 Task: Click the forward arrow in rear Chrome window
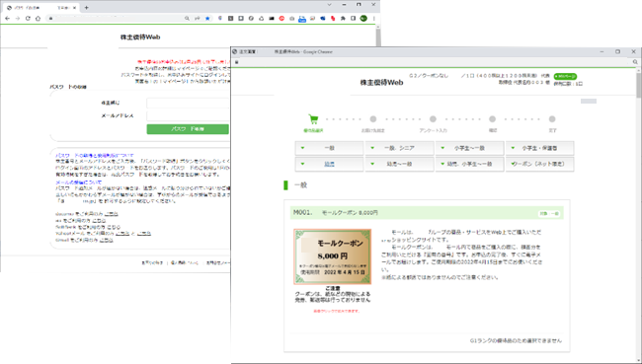(17, 19)
